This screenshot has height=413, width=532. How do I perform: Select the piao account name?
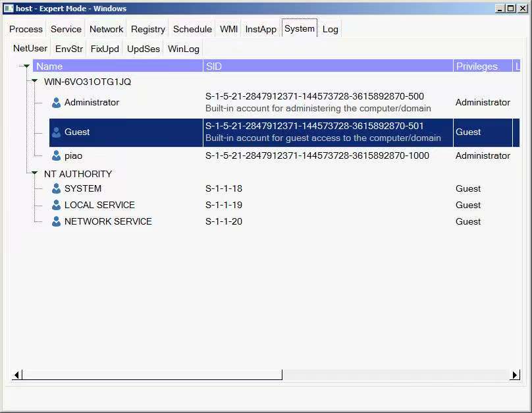click(x=73, y=156)
